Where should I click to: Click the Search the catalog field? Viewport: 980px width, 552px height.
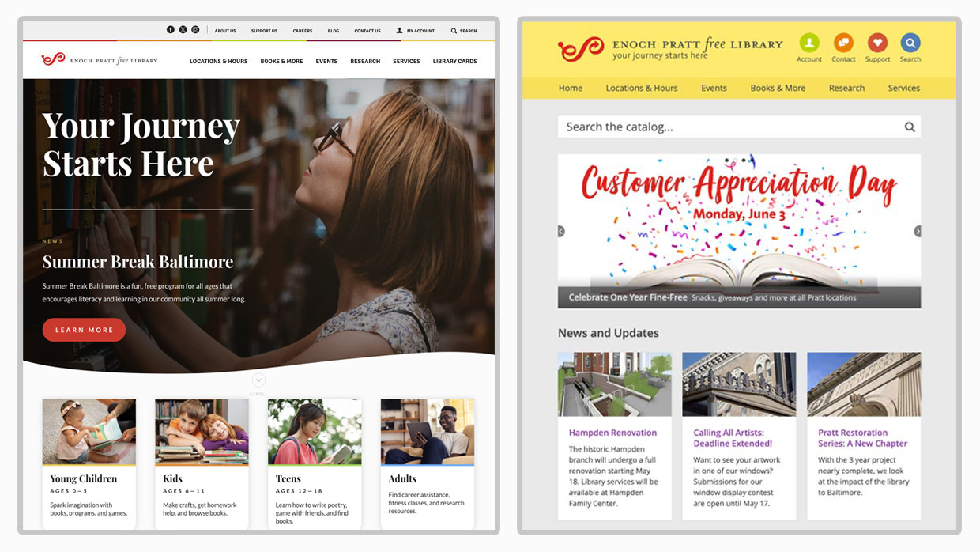point(739,127)
